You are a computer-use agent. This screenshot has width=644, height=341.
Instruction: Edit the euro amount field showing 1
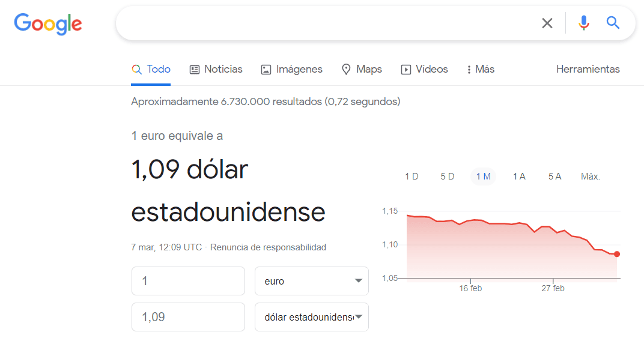188,281
